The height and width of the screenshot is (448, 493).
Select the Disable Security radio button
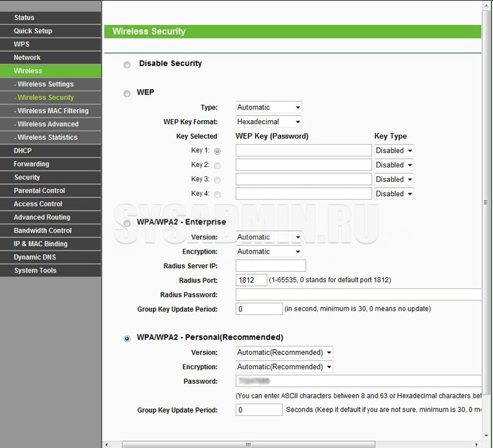click(127, 65)
